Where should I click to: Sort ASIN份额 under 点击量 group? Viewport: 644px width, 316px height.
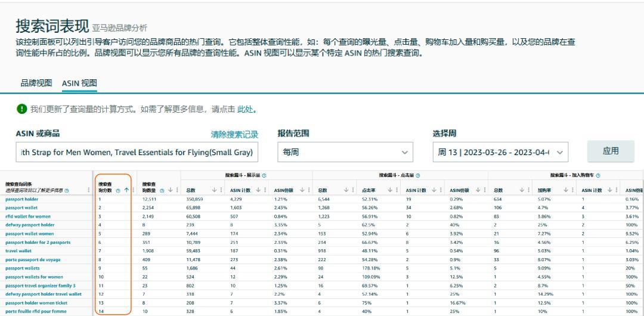click(478, 190)
